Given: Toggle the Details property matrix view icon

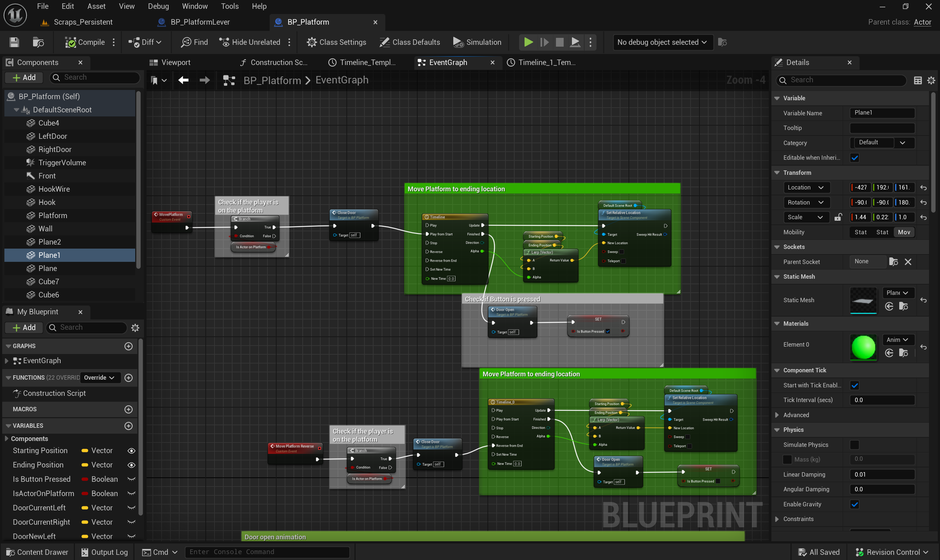Looking at the screenshot, I should click(x=918, y=80).
